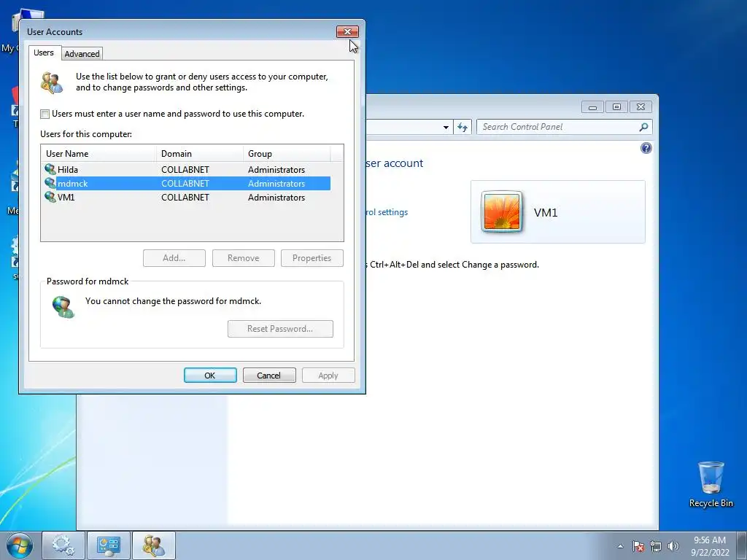Image resolution: width=747 pixels, height=560 pixels.
Task: Open the volume speaker tray icon
Action: [x=673, y=546]
